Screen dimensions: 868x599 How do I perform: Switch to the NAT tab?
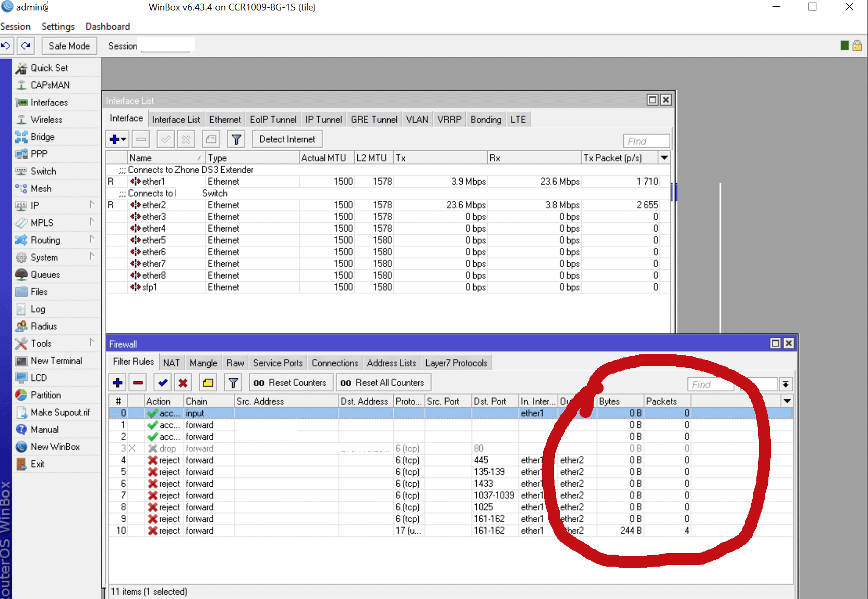171,363
